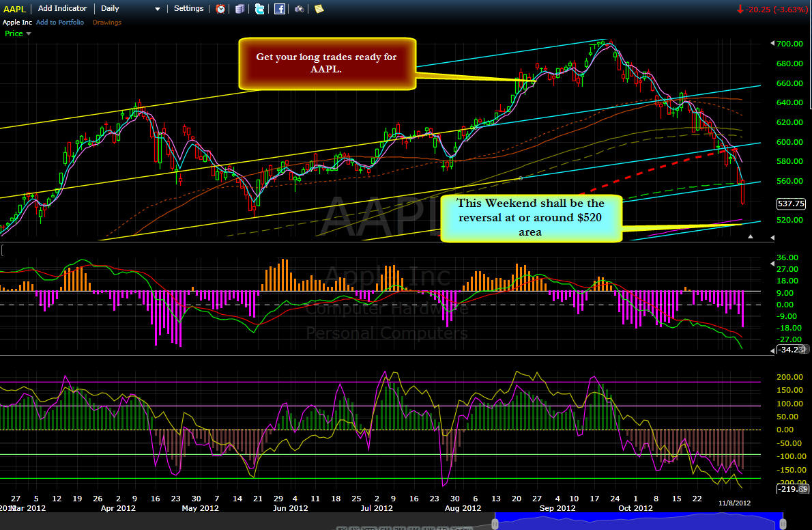The width and height of the screenshot is (812, 530).
Task: Share chart on Facebook icon
Action: tap(280, 9)
